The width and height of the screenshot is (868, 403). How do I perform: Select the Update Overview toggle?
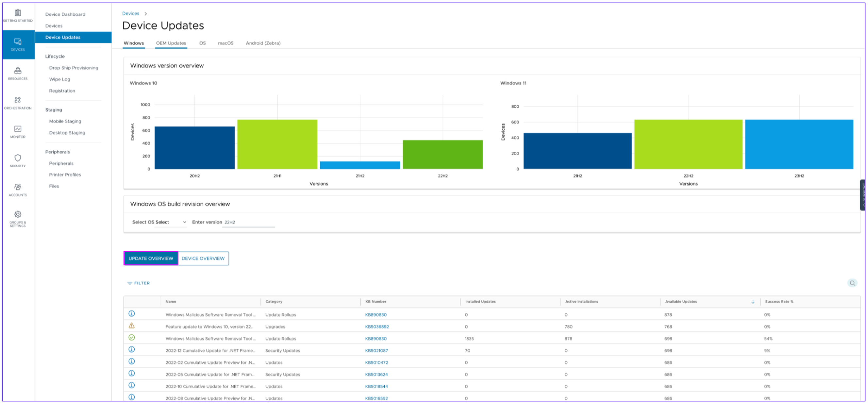(x=151, y=259)
